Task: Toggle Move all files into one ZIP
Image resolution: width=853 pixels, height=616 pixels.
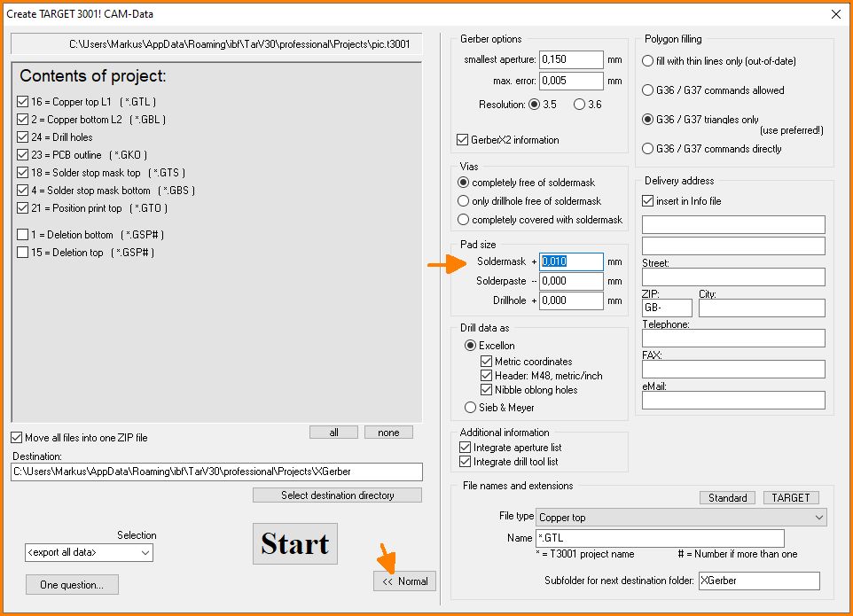Action: point(18,438)
